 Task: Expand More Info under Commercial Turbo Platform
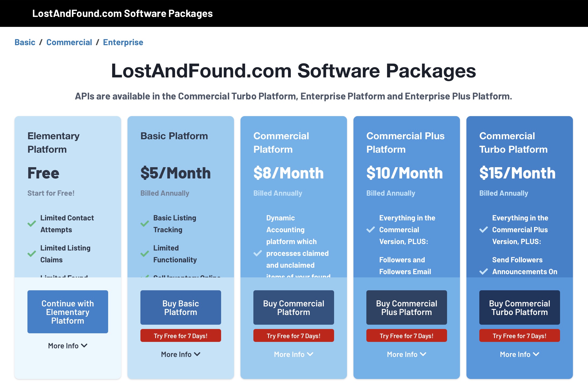[x=520, y=354]
